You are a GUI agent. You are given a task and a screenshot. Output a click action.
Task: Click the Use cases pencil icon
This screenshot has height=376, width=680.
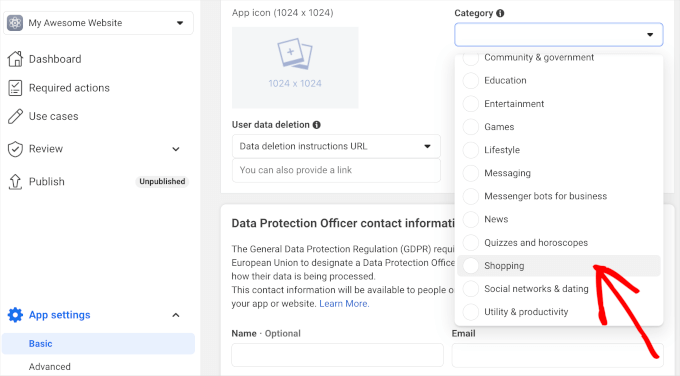15,116
